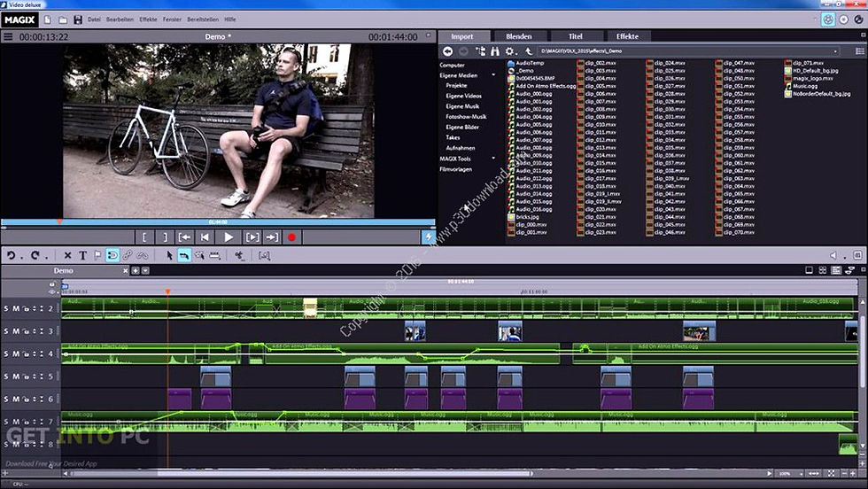Select the curve mouse mode tool
Image resolution: width=868 pixels, height=489 pixels.
pyautogui.click(x=199, y=255)
